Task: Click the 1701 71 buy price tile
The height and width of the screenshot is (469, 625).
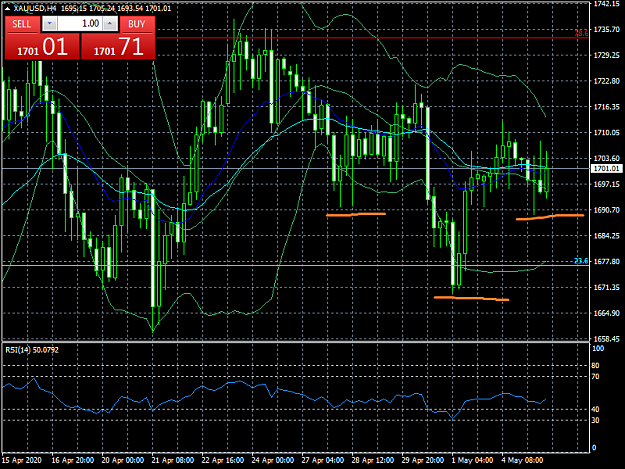Action: (118, 47)
